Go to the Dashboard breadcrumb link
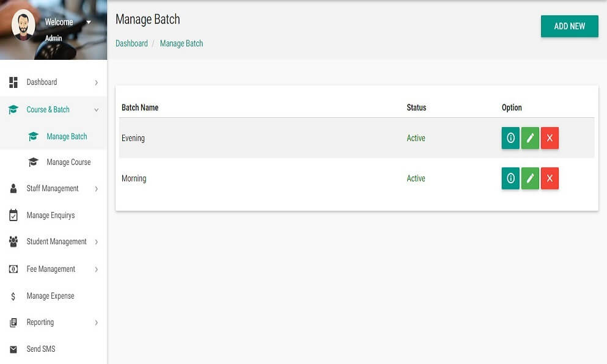This screenshot has height=364, width=607. click(131, 43)
